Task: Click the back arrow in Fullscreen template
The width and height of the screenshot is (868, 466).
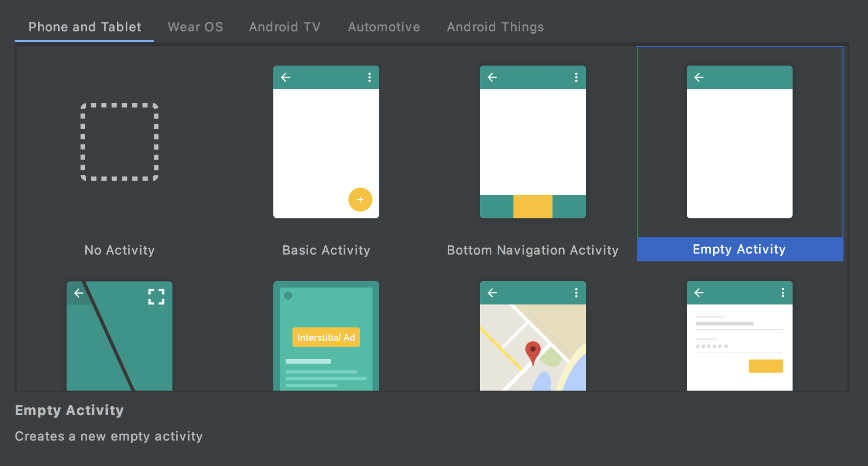Action: click(x=79, y=293)
